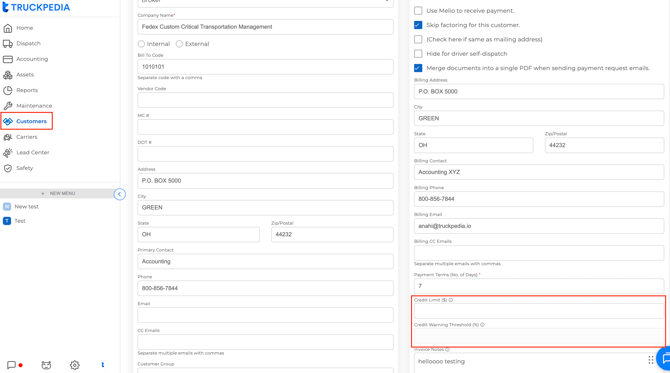
Task: Click the Carriers icon
Action: pyautogui.click(x=8, y=137)
